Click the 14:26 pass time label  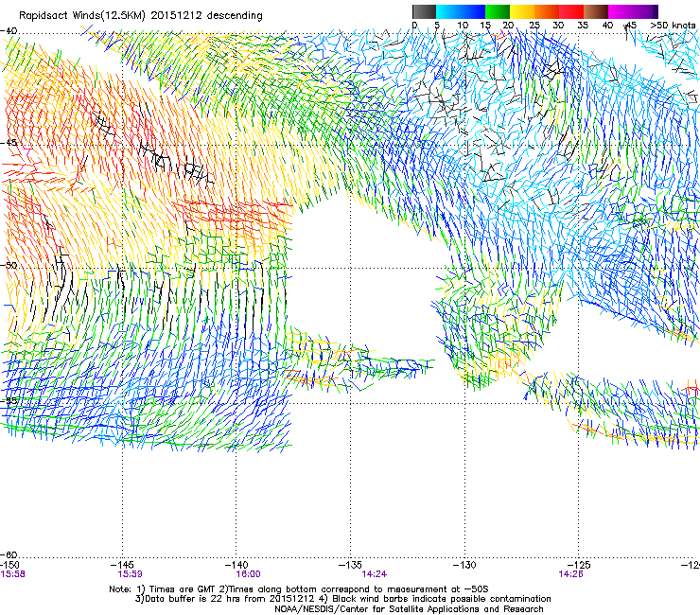570,574
